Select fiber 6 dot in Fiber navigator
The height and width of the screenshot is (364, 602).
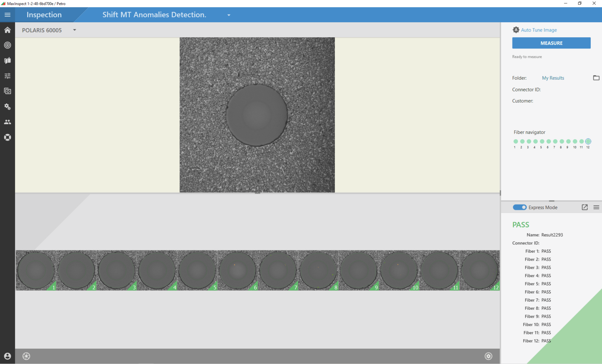pyautogui.click(x=549, y=141)
